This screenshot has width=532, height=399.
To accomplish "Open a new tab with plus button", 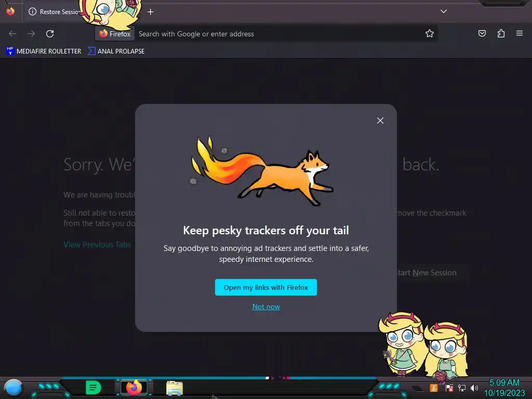I will (x=150, y=12).
